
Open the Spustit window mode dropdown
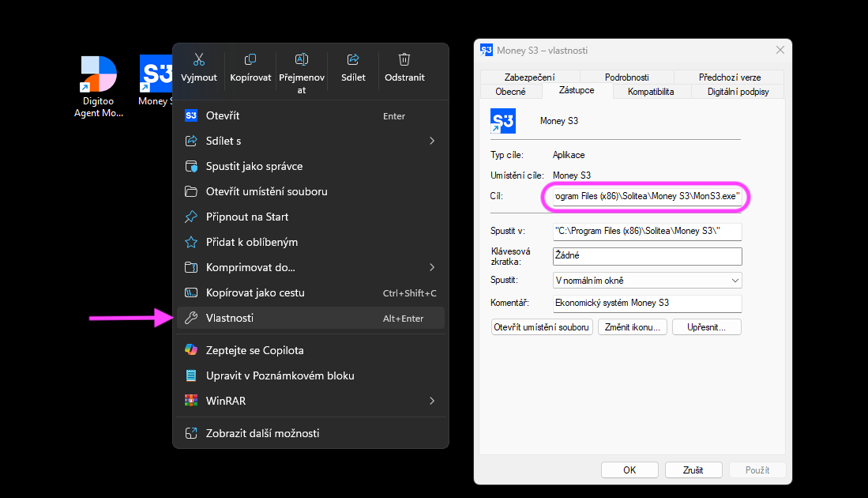647,281
